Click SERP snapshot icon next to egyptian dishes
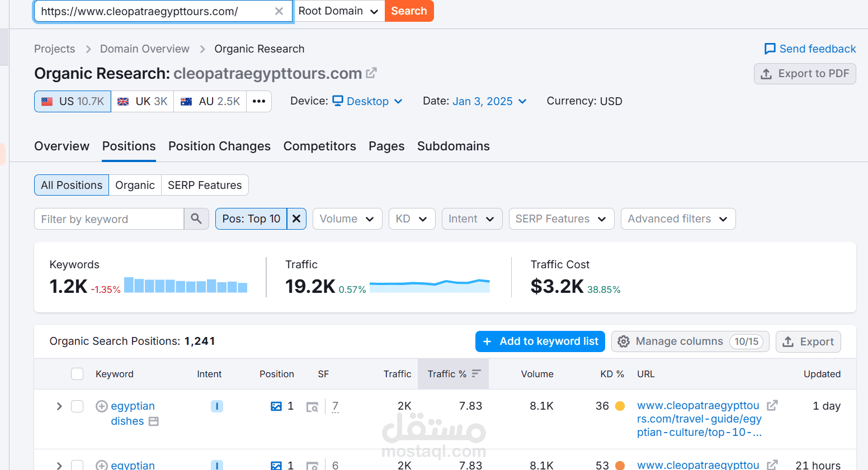Screen dimensions: 868x470 coord(153,421)
